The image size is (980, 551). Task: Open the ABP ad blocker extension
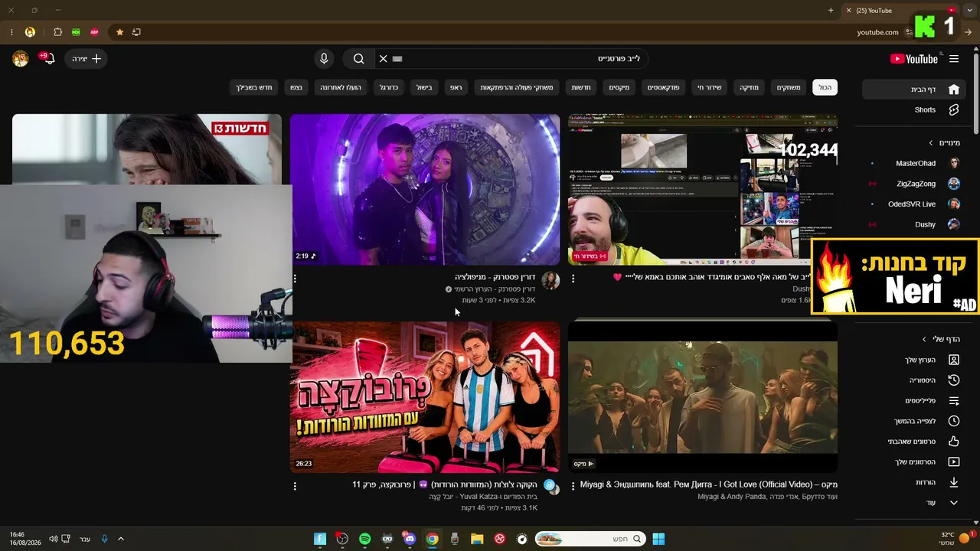click(x=94, y=32)
